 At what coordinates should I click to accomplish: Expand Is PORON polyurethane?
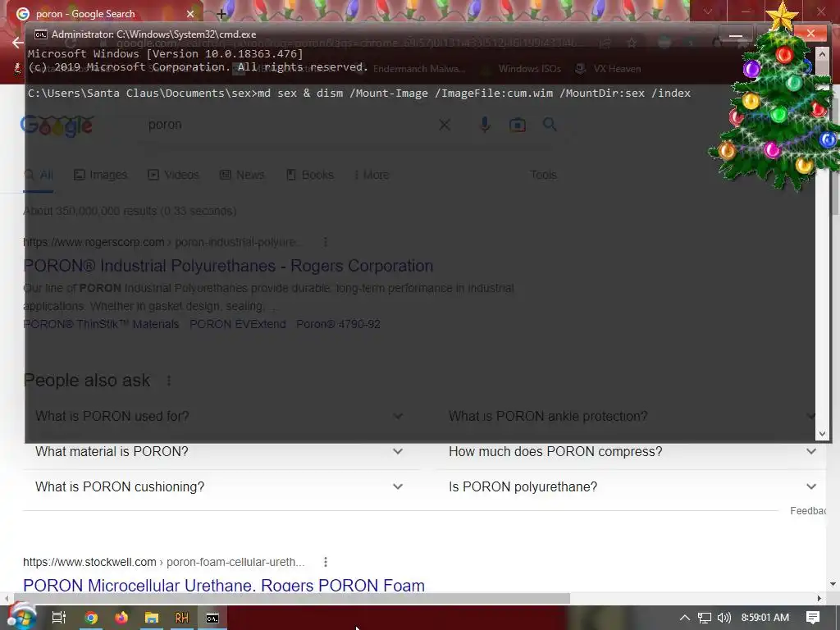(631, 486)
